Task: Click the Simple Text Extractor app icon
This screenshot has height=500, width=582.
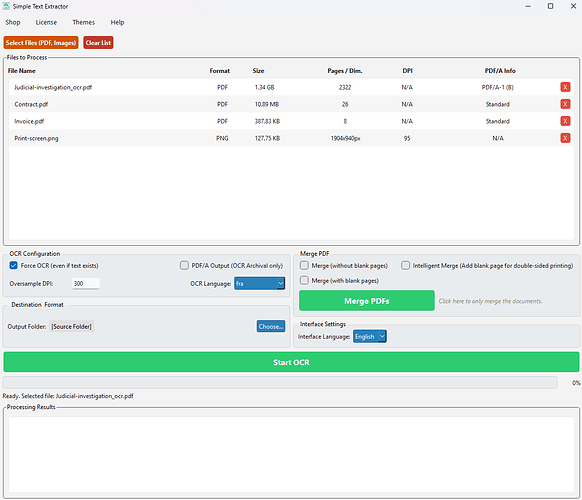Action: coord(6,6)
